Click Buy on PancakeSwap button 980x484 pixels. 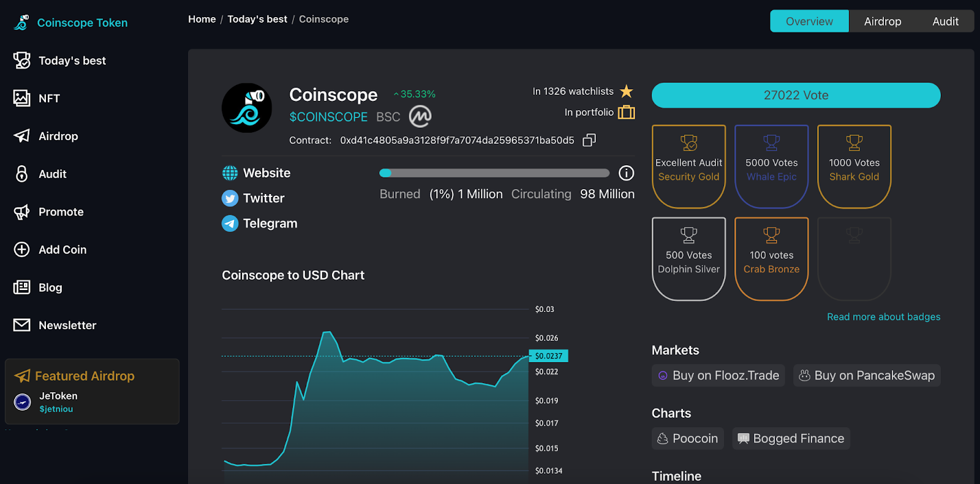pos(867,376)
